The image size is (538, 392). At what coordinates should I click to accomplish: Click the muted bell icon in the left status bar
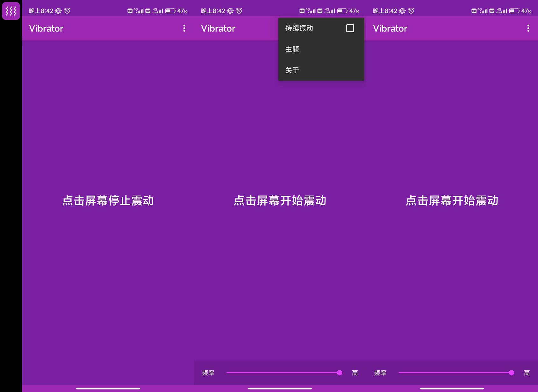(58, 11)
